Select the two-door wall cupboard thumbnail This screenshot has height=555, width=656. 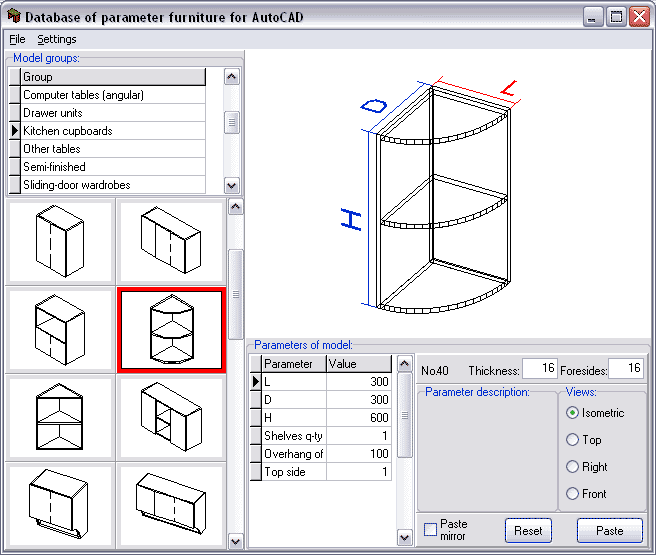(60, 241)
